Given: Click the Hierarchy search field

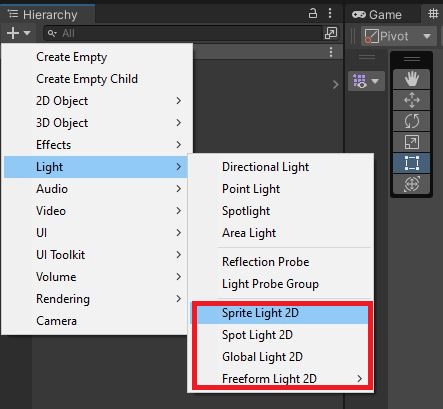Looking at the screenshot, I should pyautogui.click(x=183, y=33).
